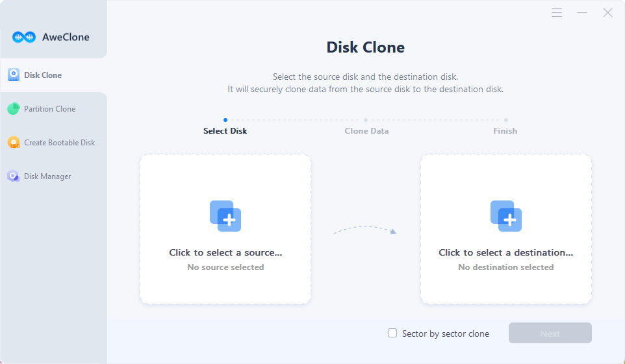Viewport: 625px width, 364px height.
Task: Open the Disk Clone menu item
Action: coord(54,75)
